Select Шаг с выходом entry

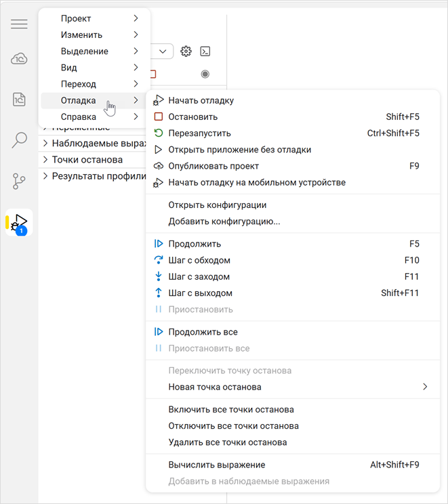coord(293,293)
